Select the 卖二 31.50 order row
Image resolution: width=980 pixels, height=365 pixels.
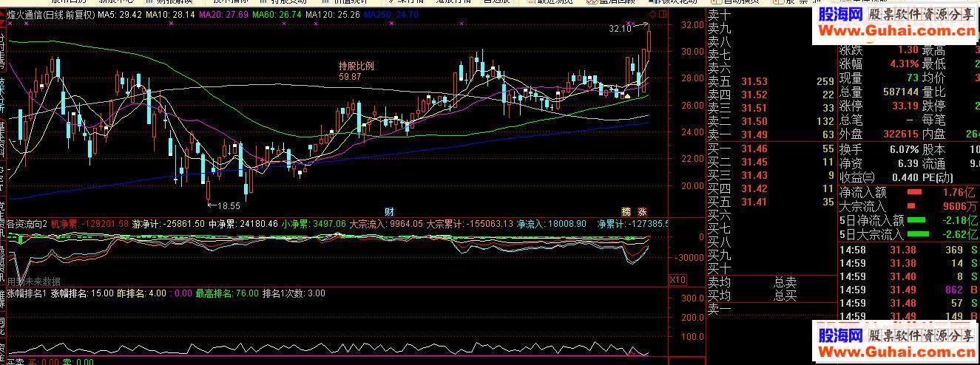(x=771, y=121)
